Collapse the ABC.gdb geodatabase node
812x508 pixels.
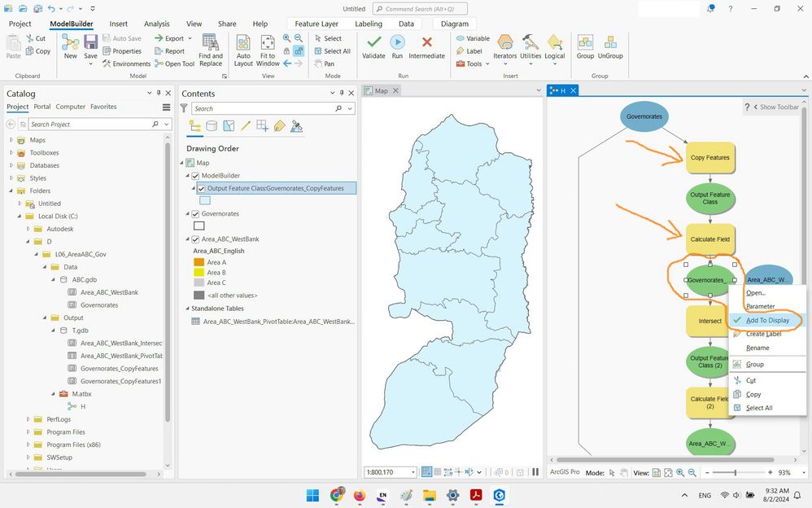(x=54, y=279)
